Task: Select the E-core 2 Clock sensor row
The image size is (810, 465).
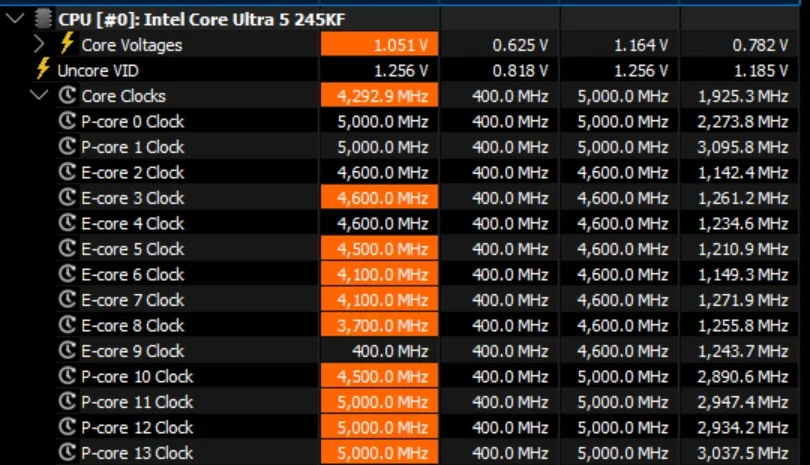Action: pos(132,172)
